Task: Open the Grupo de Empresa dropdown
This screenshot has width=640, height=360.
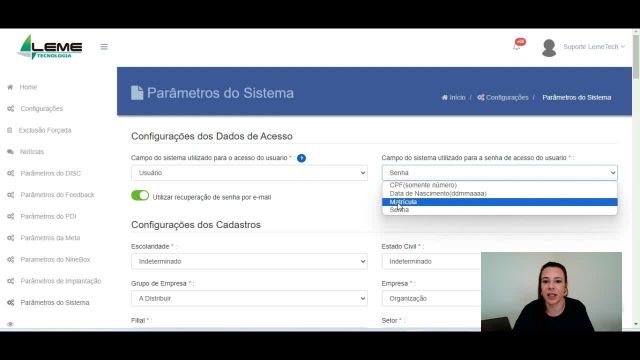Action: tap(249, 299)
